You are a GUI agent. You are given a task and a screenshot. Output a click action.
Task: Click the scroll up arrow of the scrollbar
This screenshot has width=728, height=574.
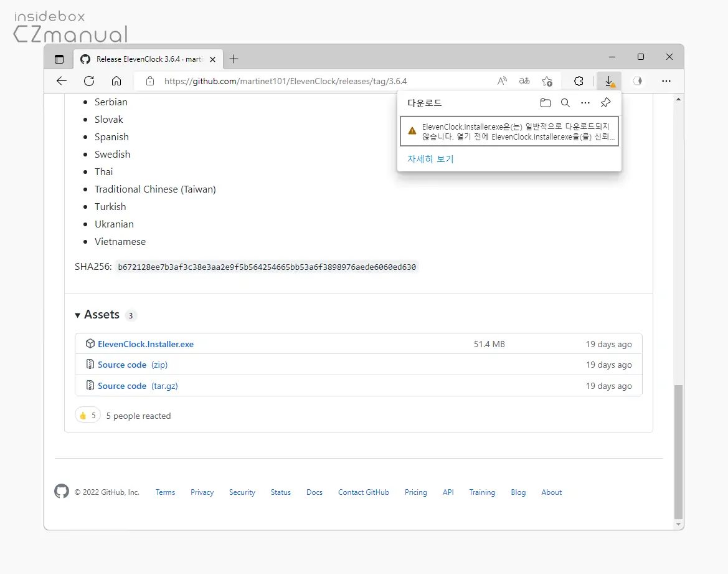click(678, 100)
